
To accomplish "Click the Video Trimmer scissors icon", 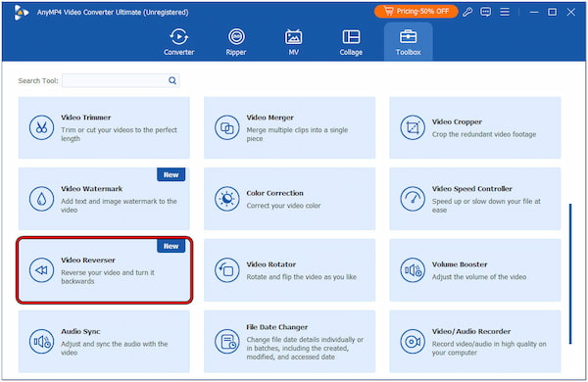I will pos(41,127).
